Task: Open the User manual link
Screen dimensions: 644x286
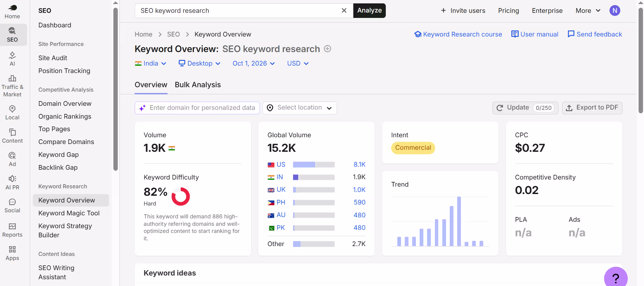Action: pos(535,34)
